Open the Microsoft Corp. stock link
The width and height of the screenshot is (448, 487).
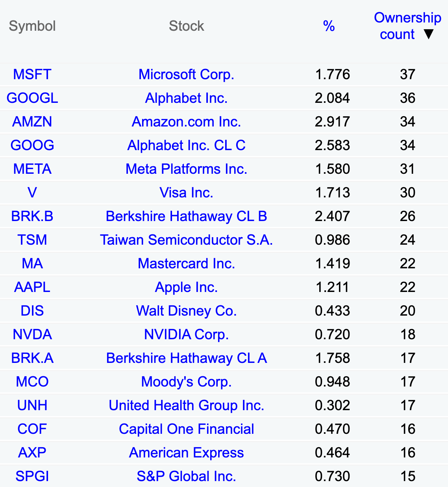tap(187, 74)
